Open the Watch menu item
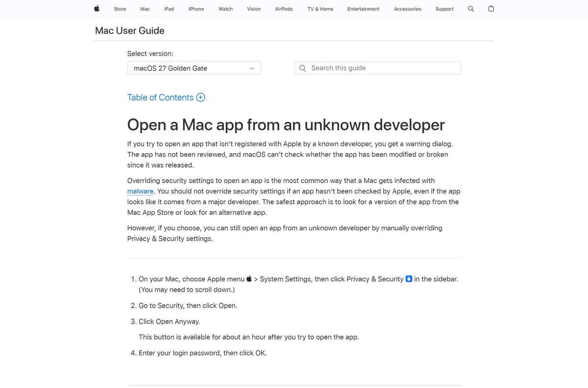The width and height of the screenshot is (588, 388). point(225,9)
